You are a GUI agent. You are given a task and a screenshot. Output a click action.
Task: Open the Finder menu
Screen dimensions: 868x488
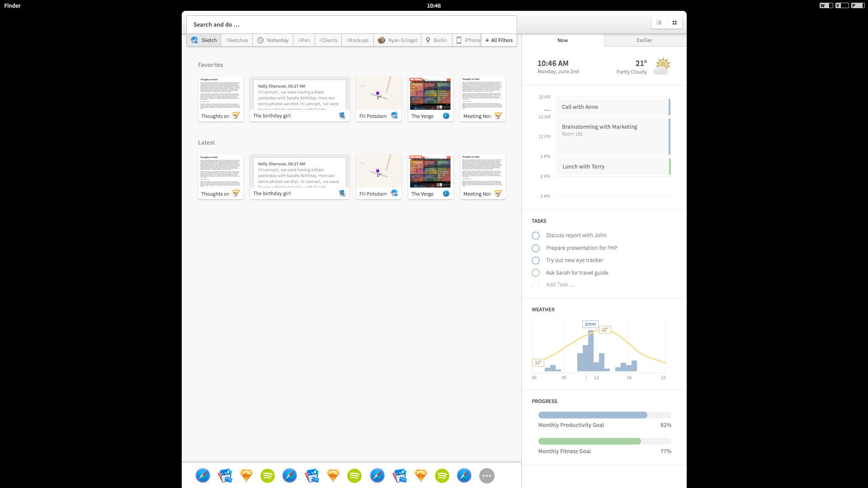pos(12,5)
